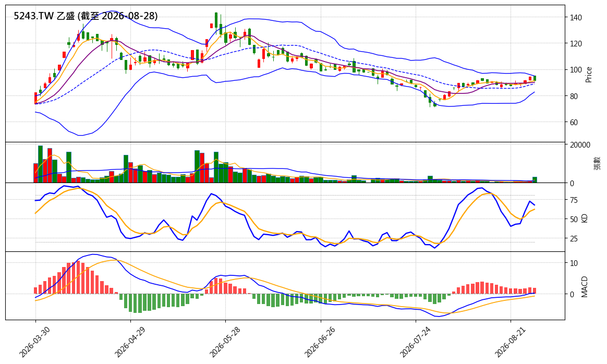Click the "KD" axis label
The image size is (607, 364).
click(585, 217)
